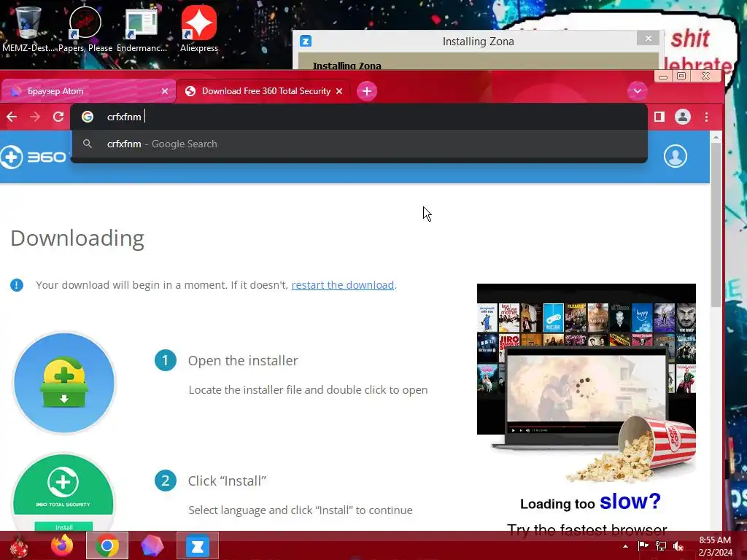Go back to previous page

pyautogui.click(x=12, y=117)
